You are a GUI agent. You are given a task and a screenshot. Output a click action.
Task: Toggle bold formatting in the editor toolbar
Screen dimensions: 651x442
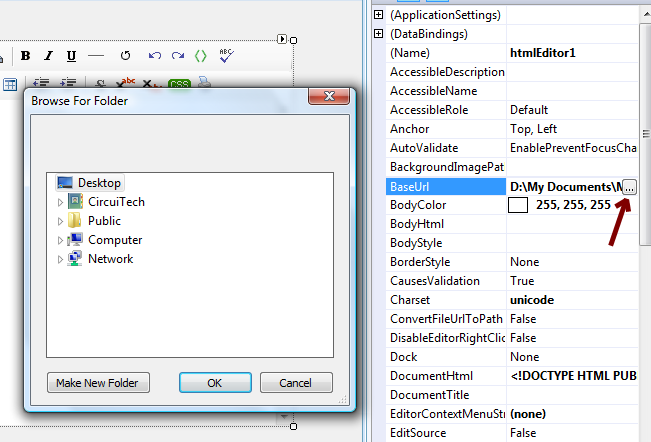[25, 56]
